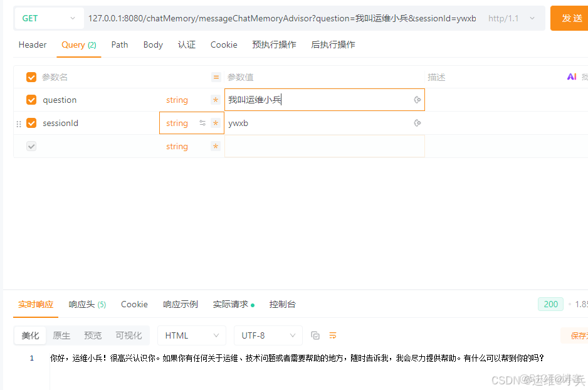Viewport: 588px width, 390px height.
Task: Open the HTML format dropdown
Action: click(191, 335)
